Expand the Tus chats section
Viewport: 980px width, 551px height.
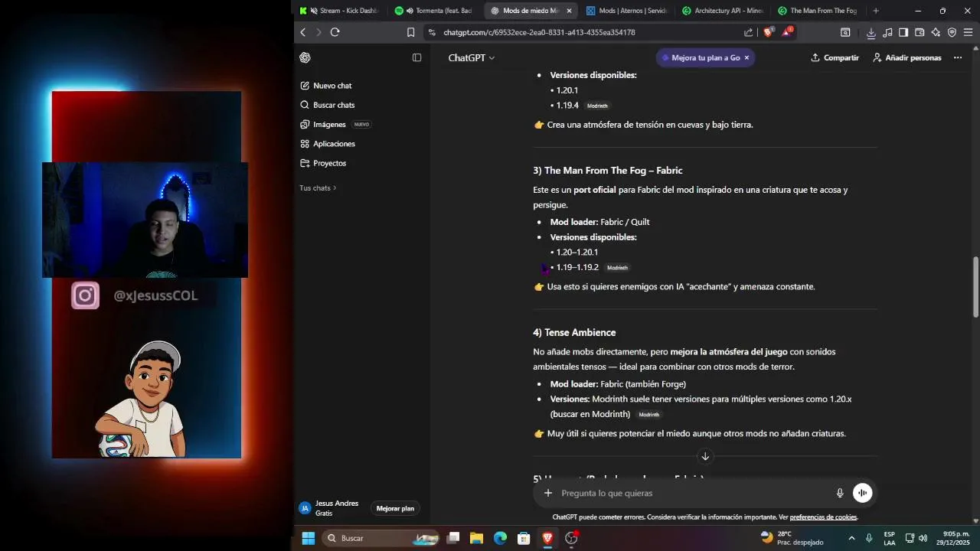318,187
